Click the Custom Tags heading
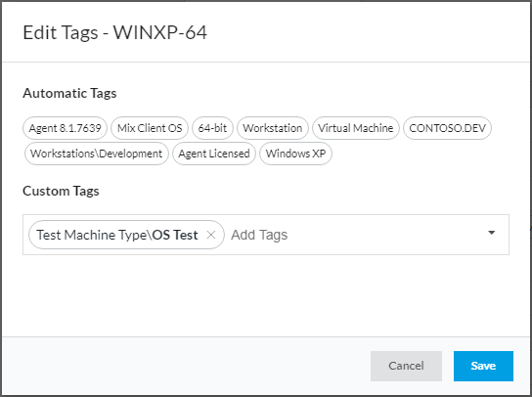Screen dimensions: 532x397 click(61, 191)
